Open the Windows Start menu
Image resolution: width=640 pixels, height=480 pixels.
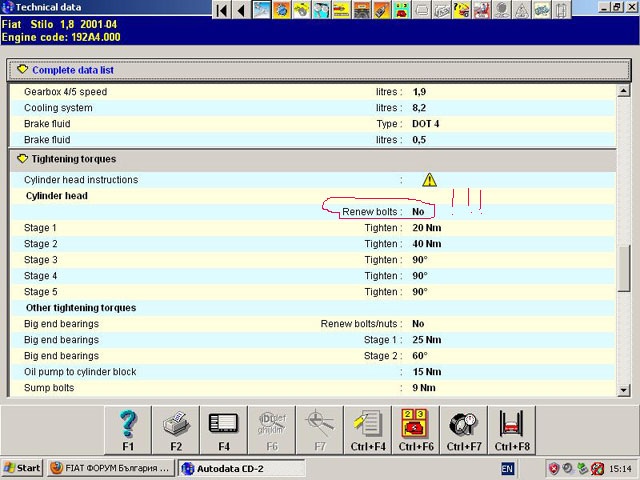22,468
